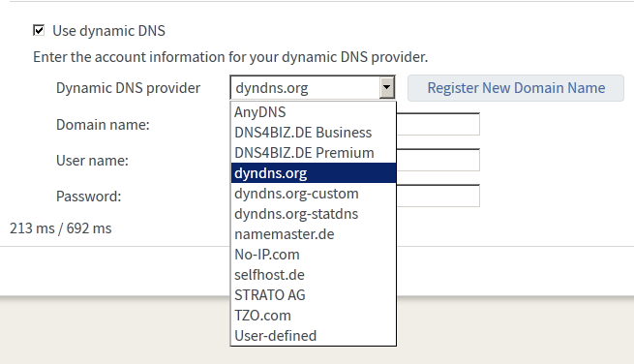This screenshot has height=364, width=634.
Task: Choose DNS4BIZ.DE Premium option
Action: [314, 153]
